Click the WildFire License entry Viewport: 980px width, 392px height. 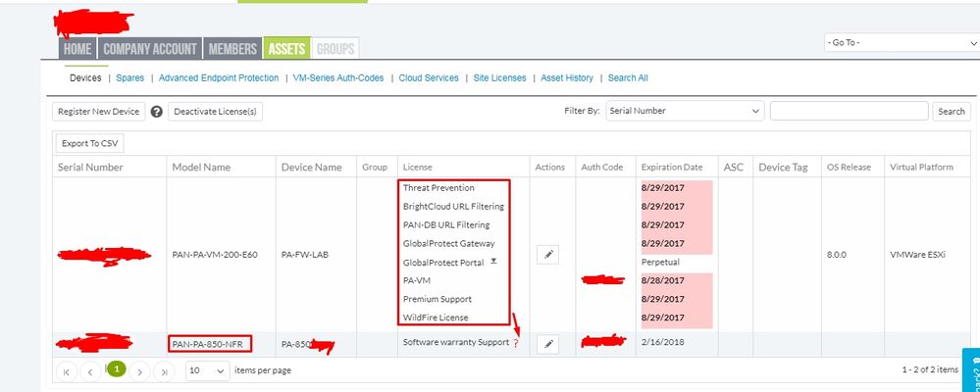click(435, 318)
